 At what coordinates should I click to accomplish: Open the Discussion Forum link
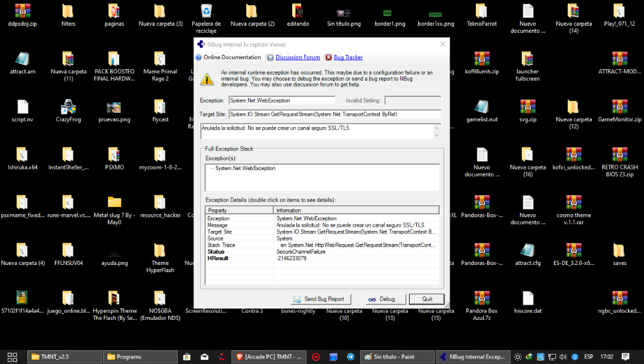(298, 57)
